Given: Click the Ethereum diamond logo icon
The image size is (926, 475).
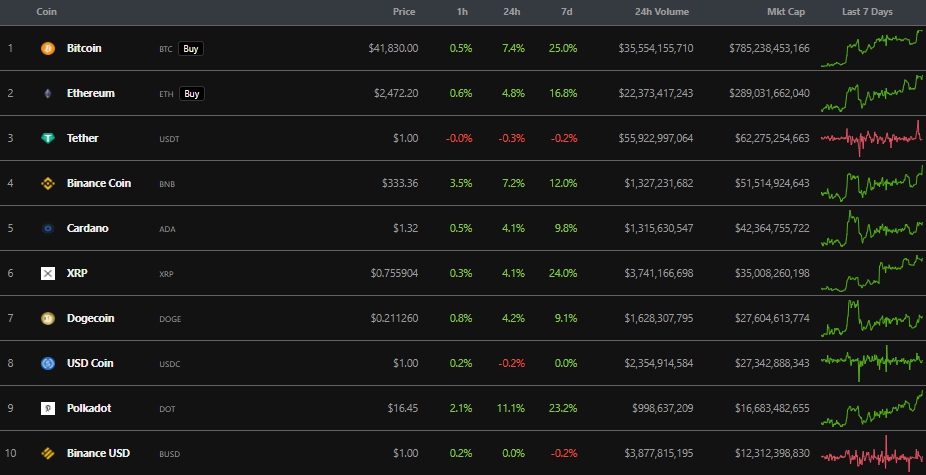Looking at the screenshot, I should 47,93.
